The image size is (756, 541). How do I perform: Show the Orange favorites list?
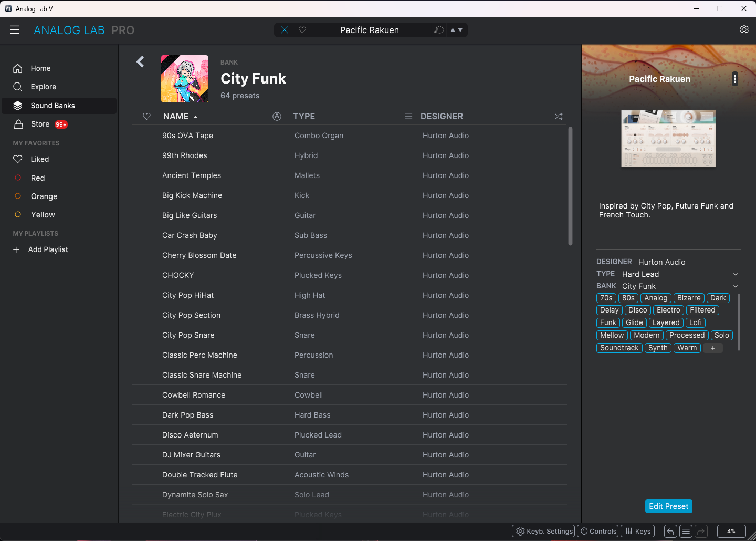[x=59, y=196]
